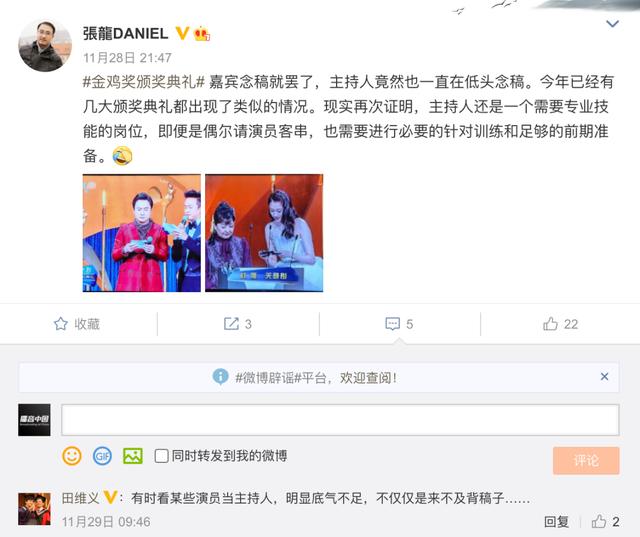This screenshot has height=537, width=640.
Task: Click 回复 on 田维义's comment
Action: coord(556,521)
